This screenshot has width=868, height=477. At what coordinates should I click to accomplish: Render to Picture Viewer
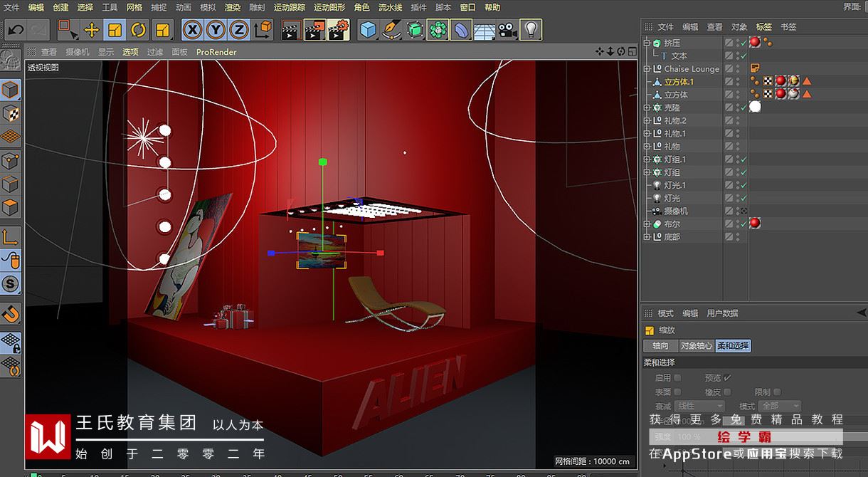[x=314, y=30]
